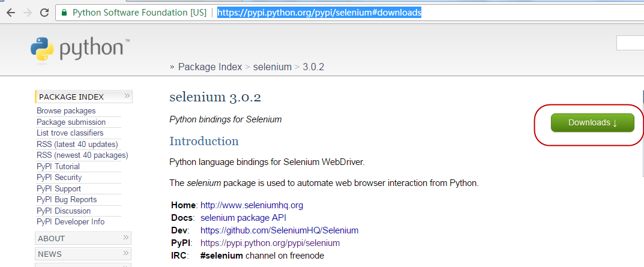
Task: Open Browse packages link
Action: point(66,111)
